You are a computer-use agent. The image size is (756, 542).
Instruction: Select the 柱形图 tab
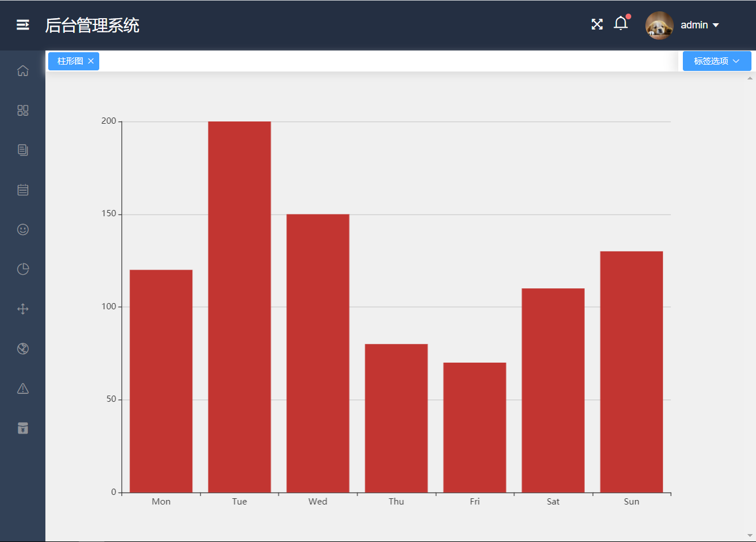coord(70,61)
